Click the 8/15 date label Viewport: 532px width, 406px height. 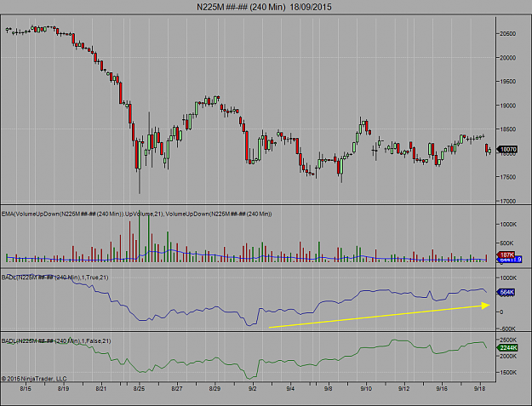(x=26, y=388)
